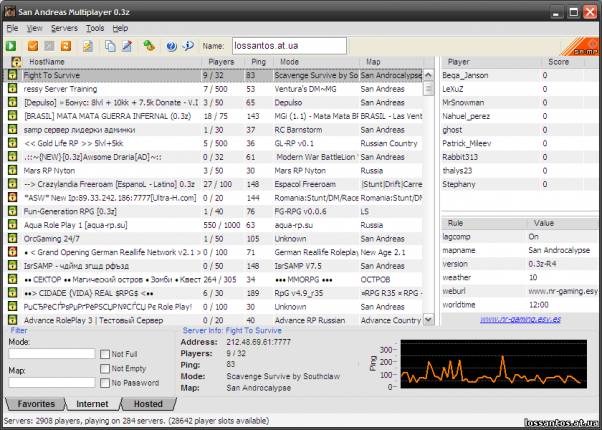Click the Name input field
The image size is (602, 430).
(x=289, y=46)
